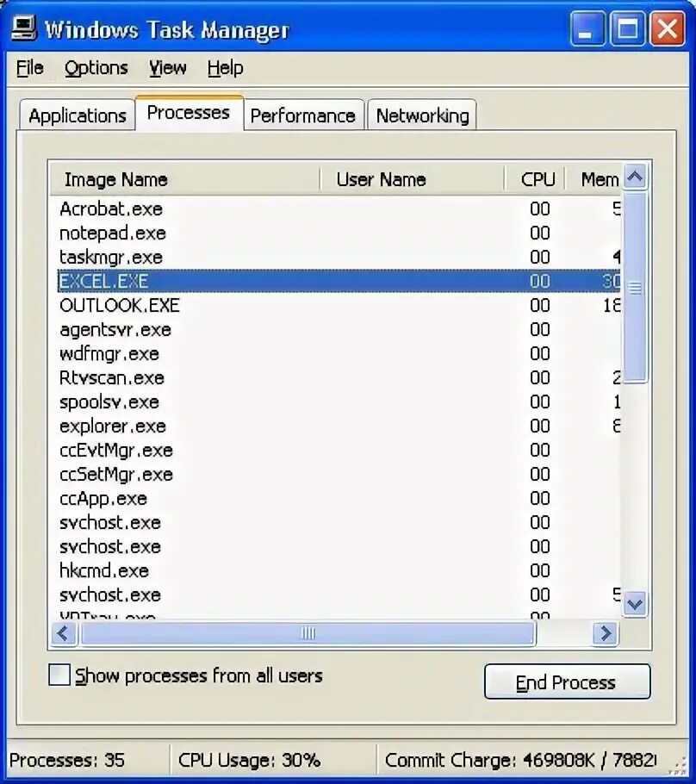Switch to the Applications tab
696x784 pixels.
(77, 115)
